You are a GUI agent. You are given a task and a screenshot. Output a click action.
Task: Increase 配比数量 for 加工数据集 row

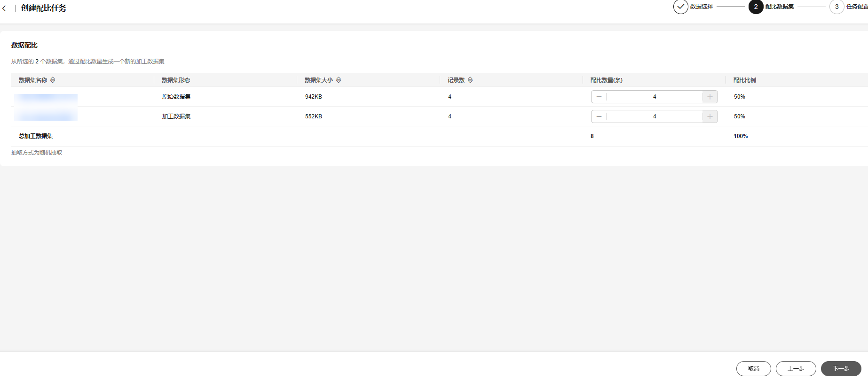click(x=710, y=116)
